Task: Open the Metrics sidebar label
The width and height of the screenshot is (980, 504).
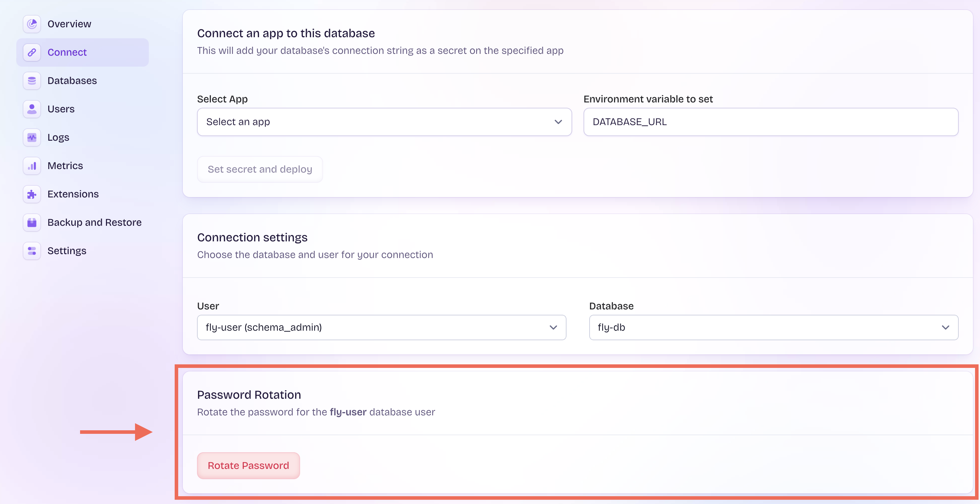Action: coord(65,166)
